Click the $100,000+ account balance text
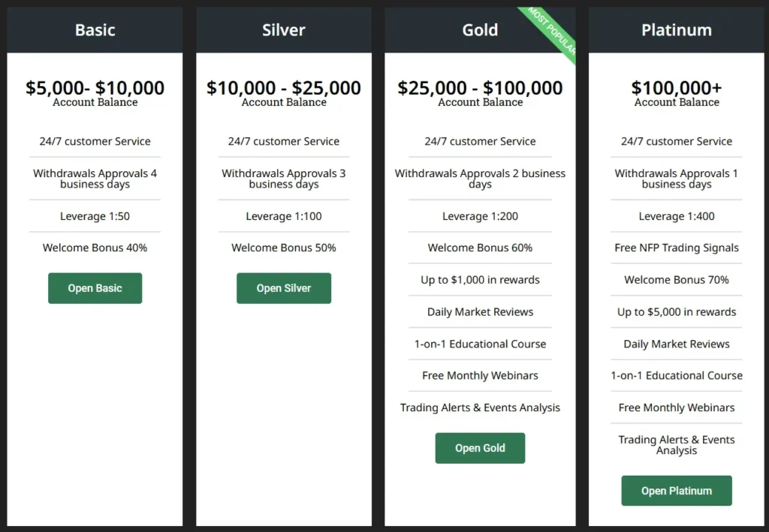The image size is (769, 532). (x=676, y=88)
